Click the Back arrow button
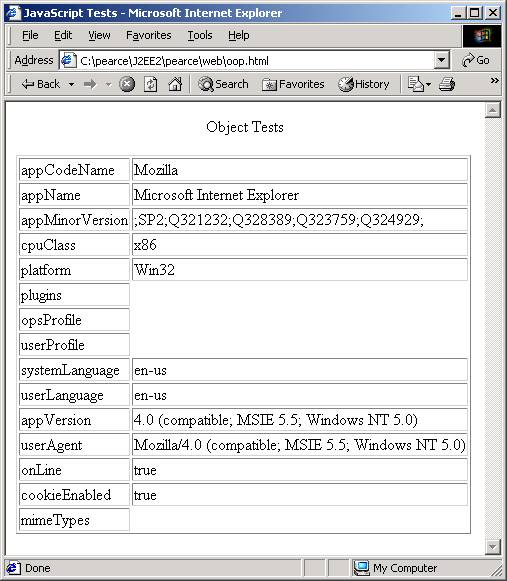Viewport: 507px width, 581px height. [40, 84]
